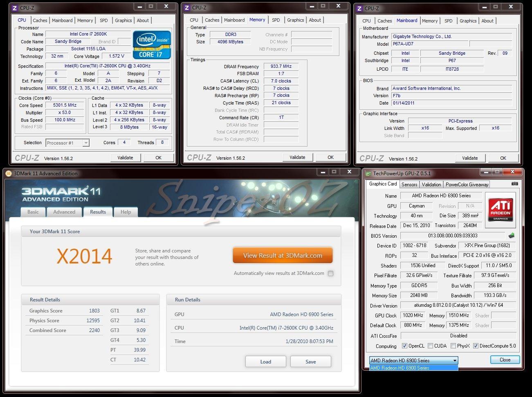Open Caches tab in the first CPU-Z window
532x397 pixels.
tap(40, 20)
